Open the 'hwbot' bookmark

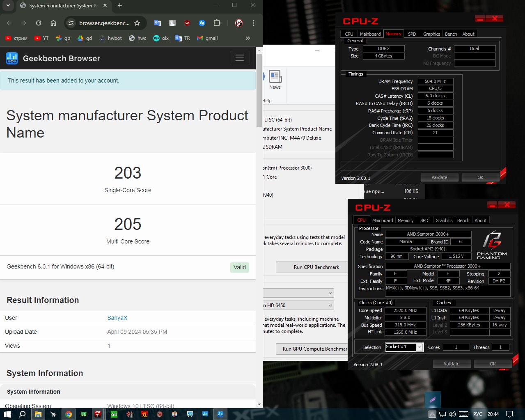click(x=110, y=38)
